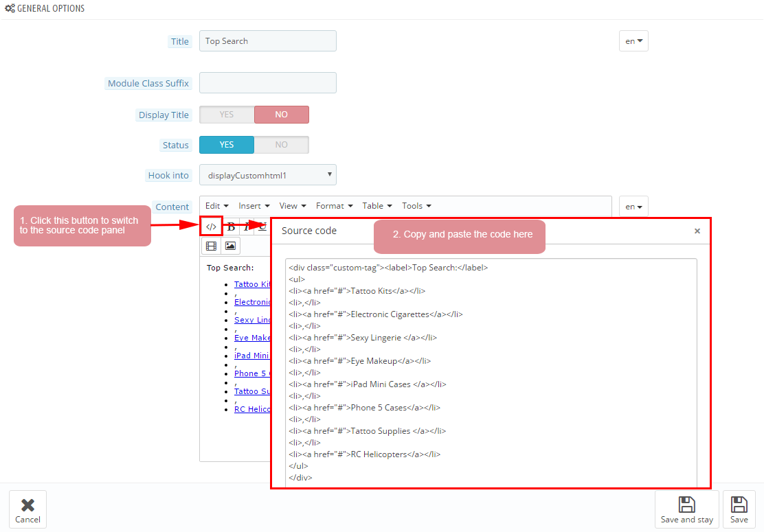
Task: Close the Source code dialog
Action: click(697, 231)
